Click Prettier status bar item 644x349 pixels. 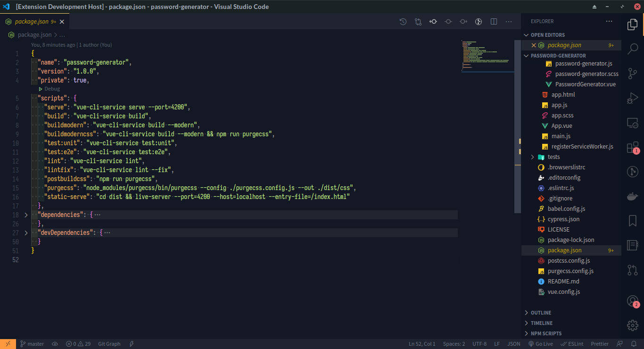(600, 344)
